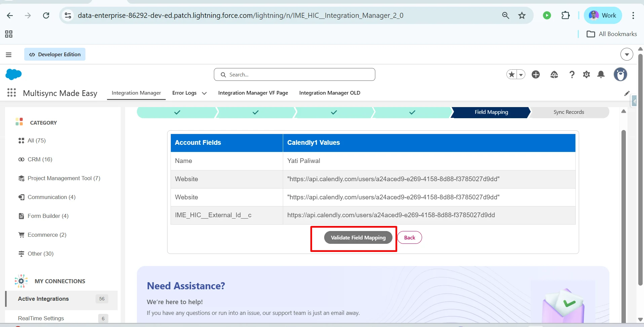The height and width of the screenshot is (327, 644).
Task: Click the Calendly1 Values column header
Action: point(429,143)
